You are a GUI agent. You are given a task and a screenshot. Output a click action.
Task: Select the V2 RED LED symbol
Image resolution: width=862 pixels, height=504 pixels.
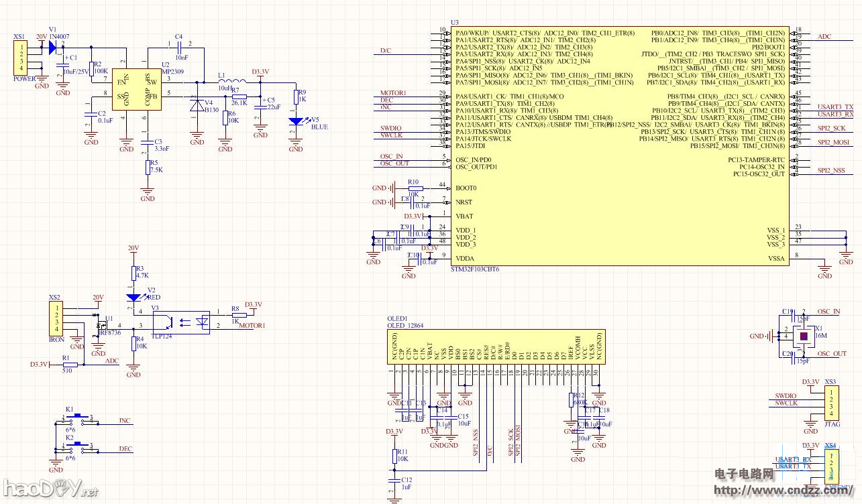[x=134, y=297]
